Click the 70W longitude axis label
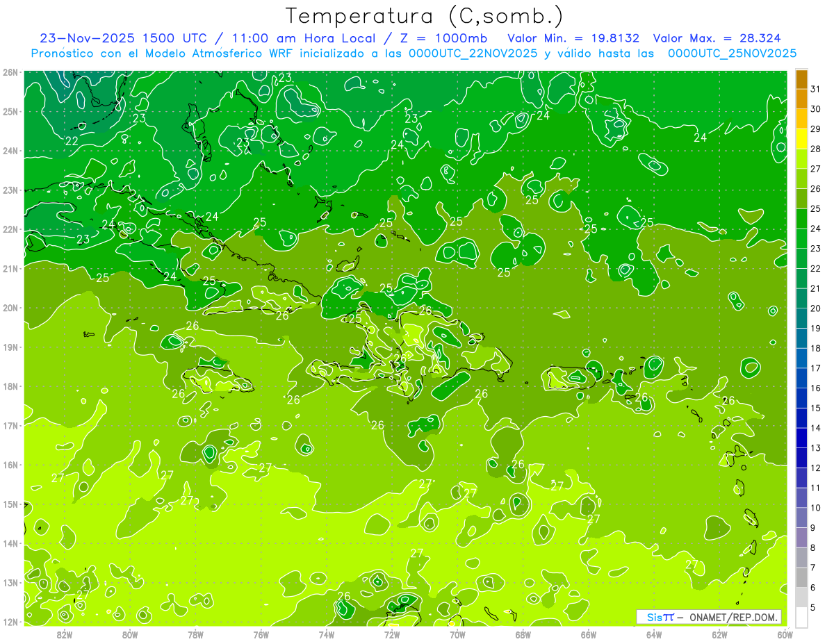 click(x=457, y=634)
